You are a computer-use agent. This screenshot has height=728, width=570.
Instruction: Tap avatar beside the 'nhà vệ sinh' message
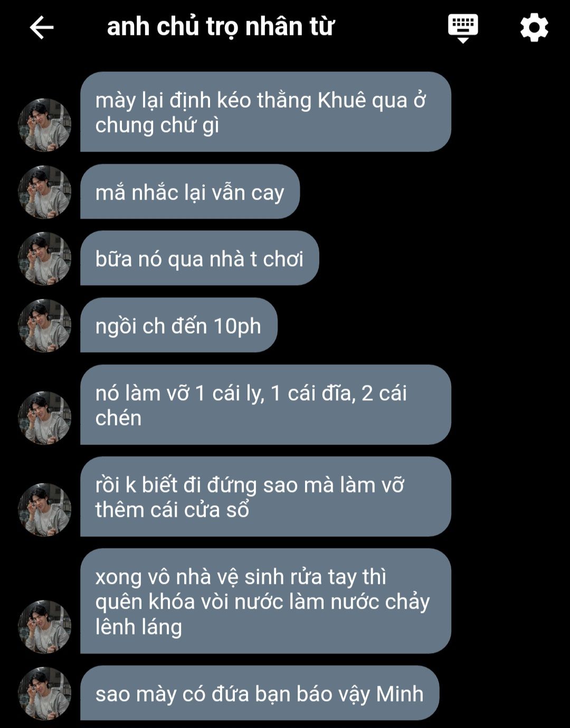pos(45,627)
